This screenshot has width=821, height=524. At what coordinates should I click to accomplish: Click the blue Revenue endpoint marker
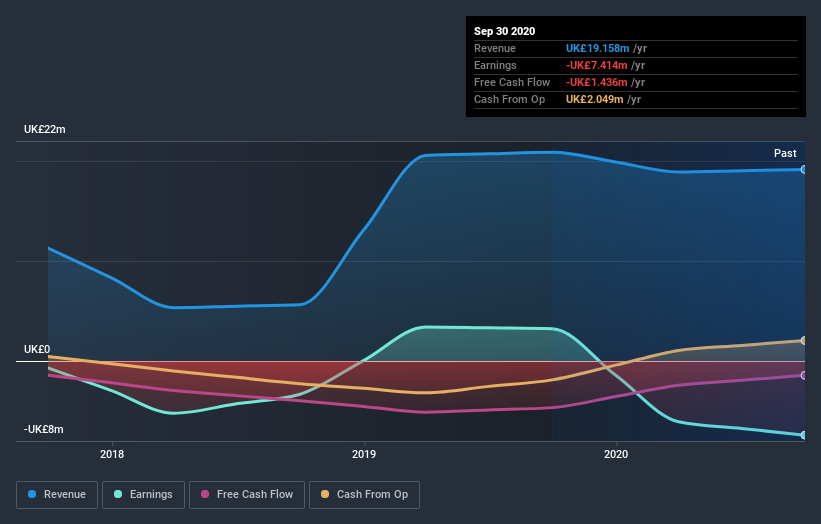803,170
